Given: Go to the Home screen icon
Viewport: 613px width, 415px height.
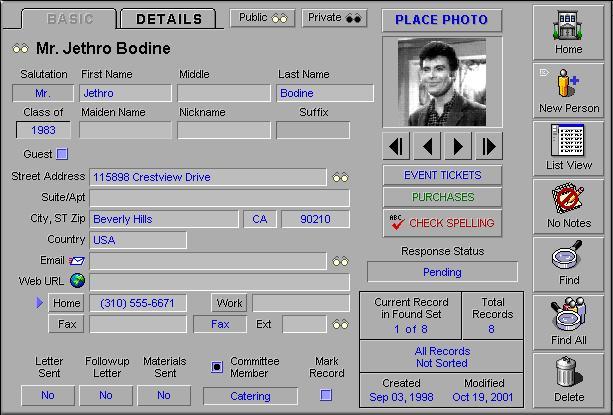Looking at the screenshot, I should (x=568, y=30).
